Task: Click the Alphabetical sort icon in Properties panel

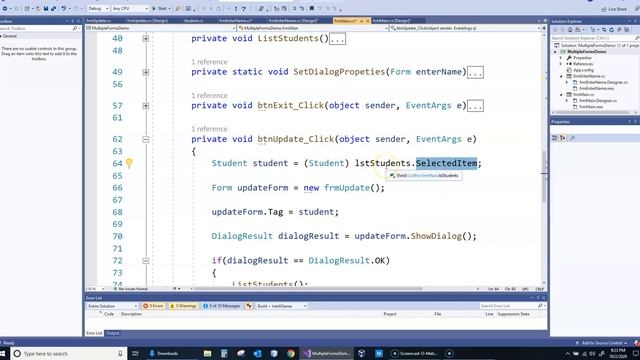Action: pos(563,138)
